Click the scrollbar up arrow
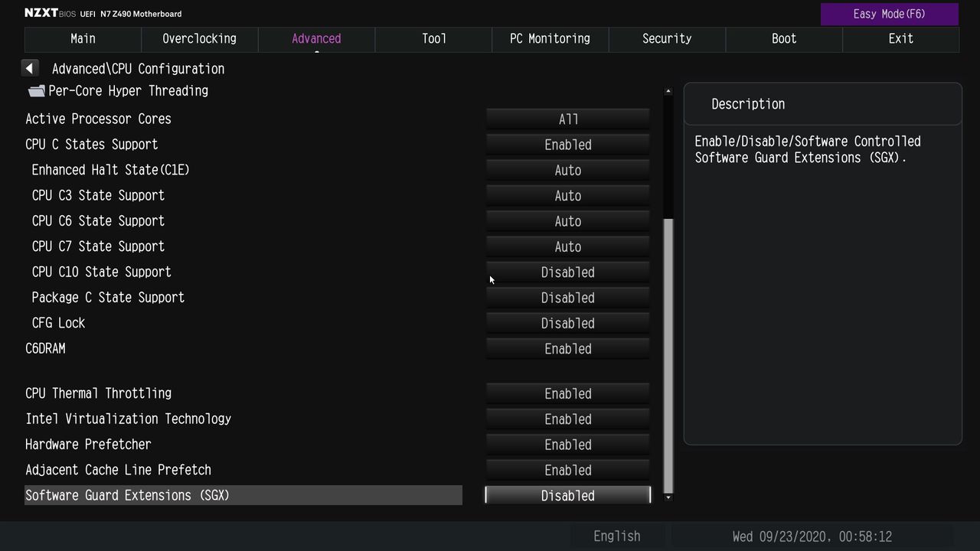This screenshot has height=551, width=980. pyautogui.click(x=668, y=91)
